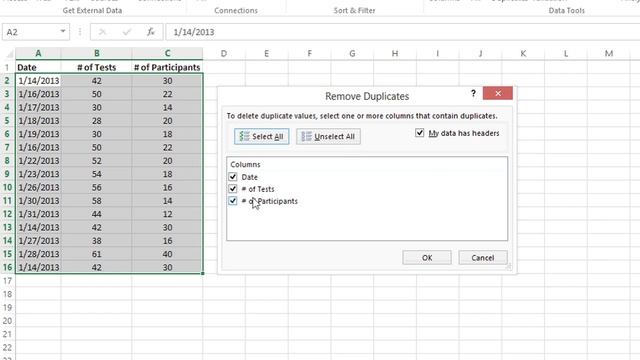This screenshot has width=640, height=360.
Task: Click the formula bar showing 1/14/2013
Action: point(402,32)
